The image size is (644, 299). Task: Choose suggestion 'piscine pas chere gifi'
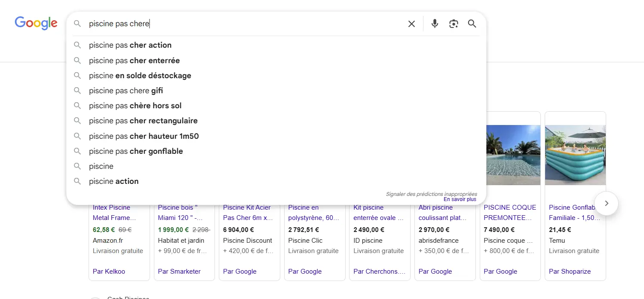(x=126, y=91)
